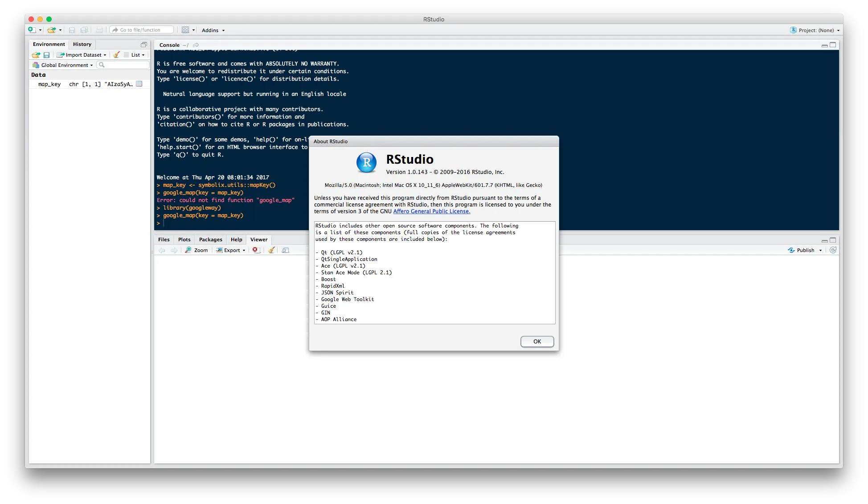Click the refresh icon beside Publish

(x=833, y=250)
